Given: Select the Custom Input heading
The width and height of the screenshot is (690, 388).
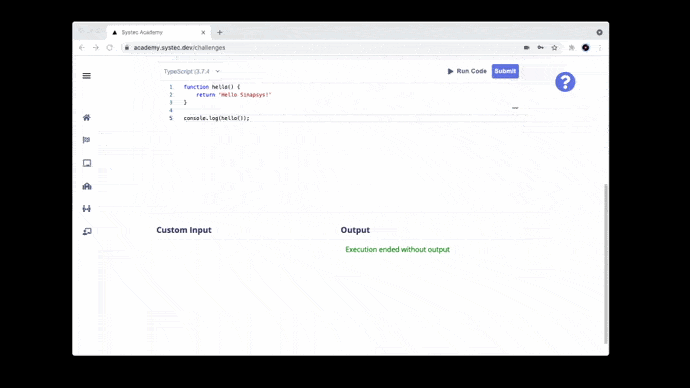Looking at the screenshot, I should (x=184, y=230).
